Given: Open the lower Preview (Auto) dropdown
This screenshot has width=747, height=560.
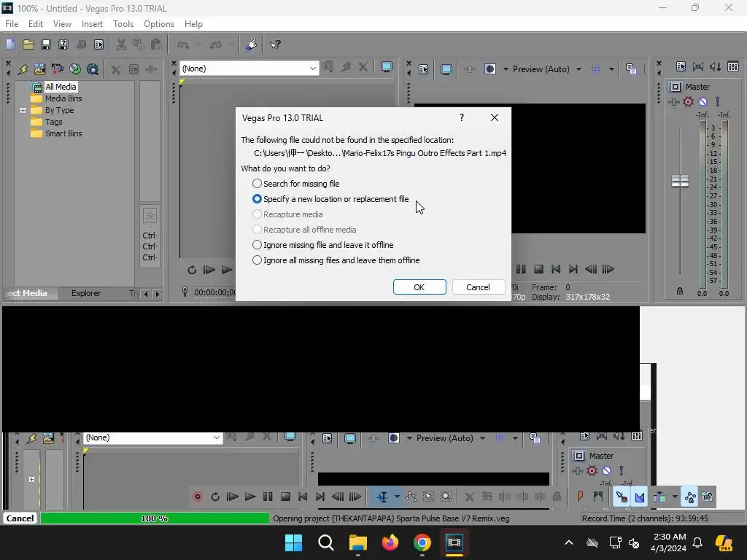Looking at the screenshot, I should click(482, 438).
